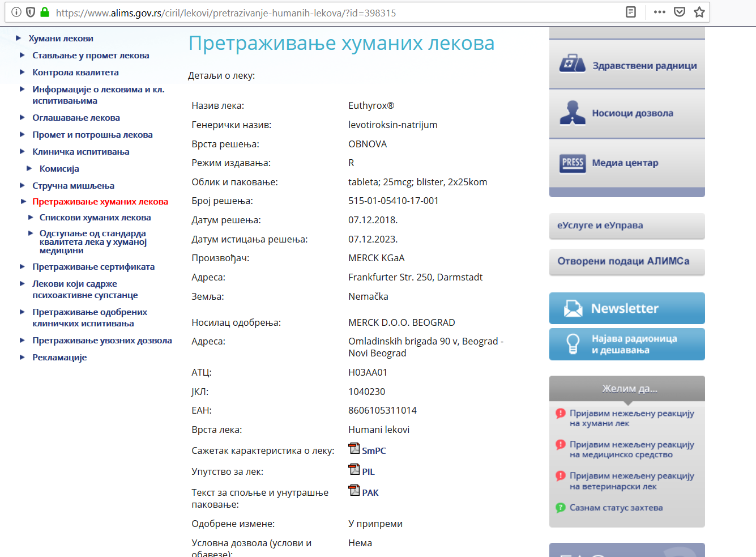Click the Pocket save icon
The height and width of the screenshot is (557, 756).
coord(680,12)
